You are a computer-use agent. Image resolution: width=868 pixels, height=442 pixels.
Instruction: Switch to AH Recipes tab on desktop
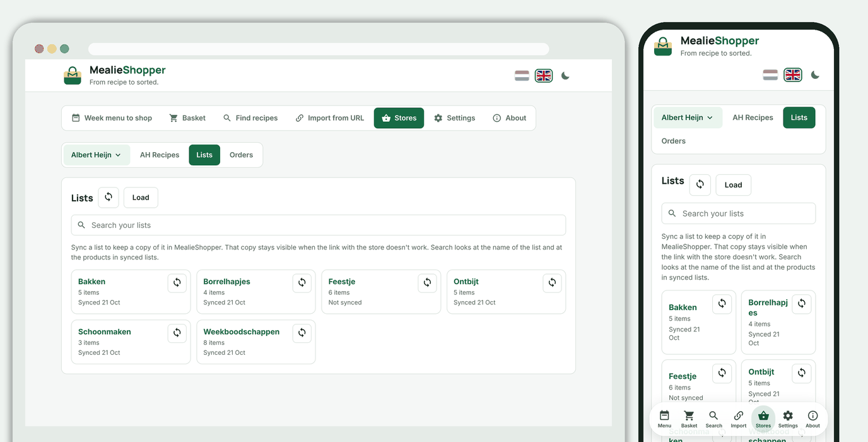(160, 155)
